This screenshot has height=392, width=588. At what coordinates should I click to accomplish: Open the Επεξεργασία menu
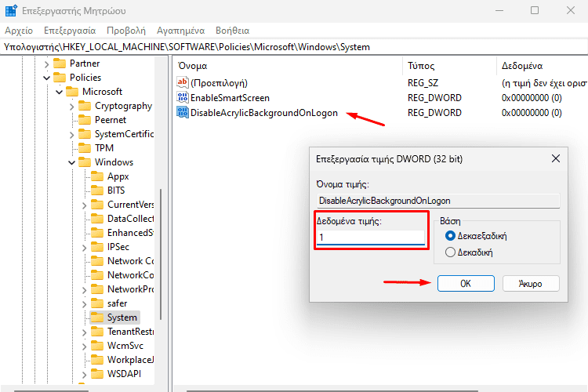coord(70,31)
